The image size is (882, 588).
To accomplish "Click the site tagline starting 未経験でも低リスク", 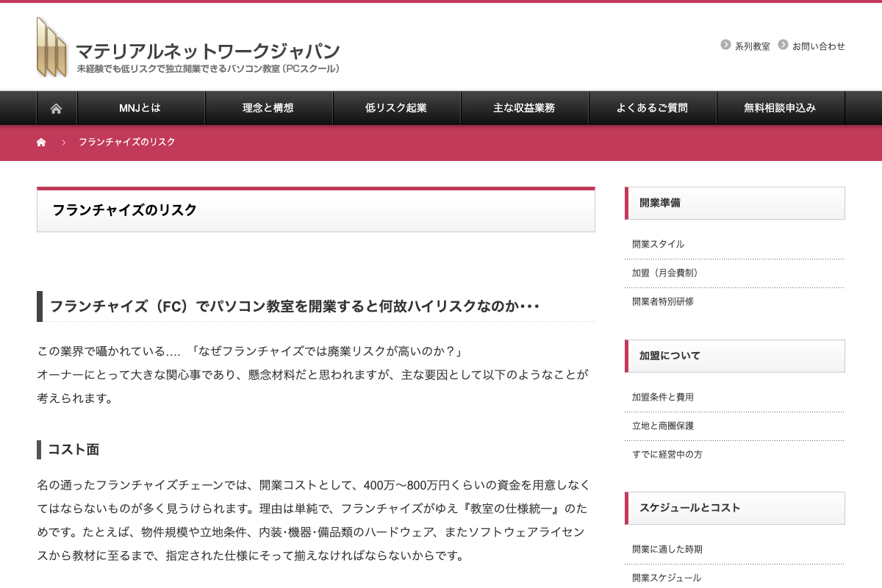I will 208,69.
